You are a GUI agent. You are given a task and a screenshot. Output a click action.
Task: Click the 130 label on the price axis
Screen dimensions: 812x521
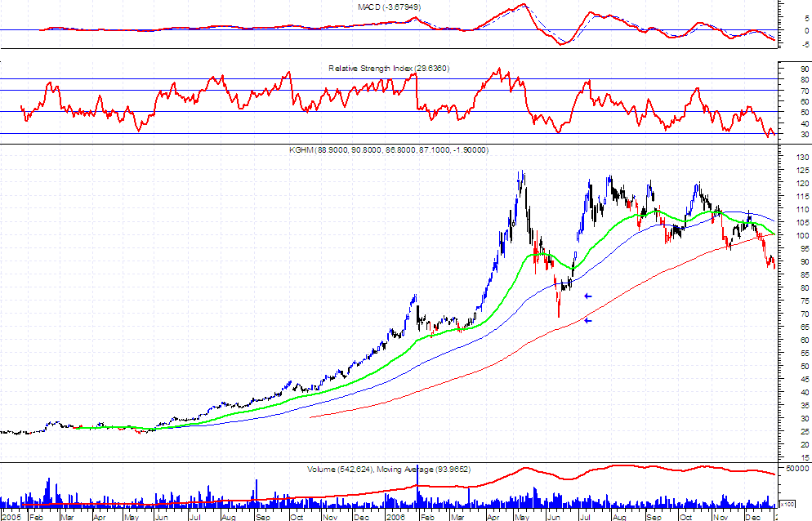click(x=803, y=158)
